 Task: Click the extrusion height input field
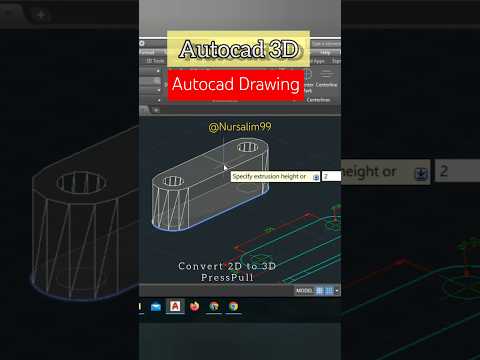click(x=331, y=176)
